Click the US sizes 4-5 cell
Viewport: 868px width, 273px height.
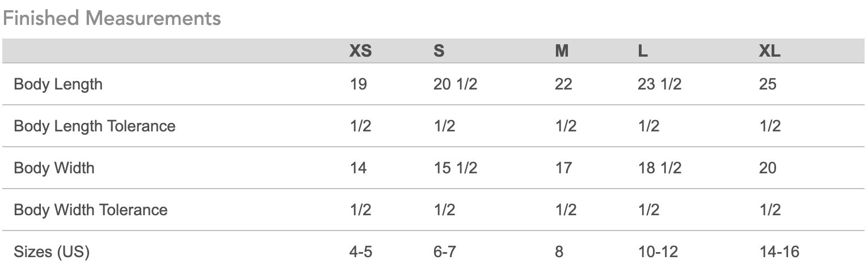click(x=361, y=251)
